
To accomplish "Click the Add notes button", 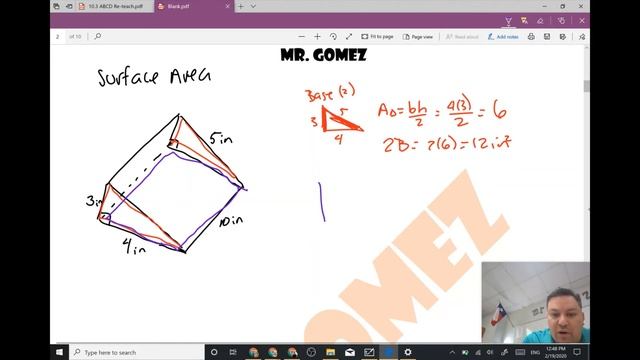I will point(503,37).
